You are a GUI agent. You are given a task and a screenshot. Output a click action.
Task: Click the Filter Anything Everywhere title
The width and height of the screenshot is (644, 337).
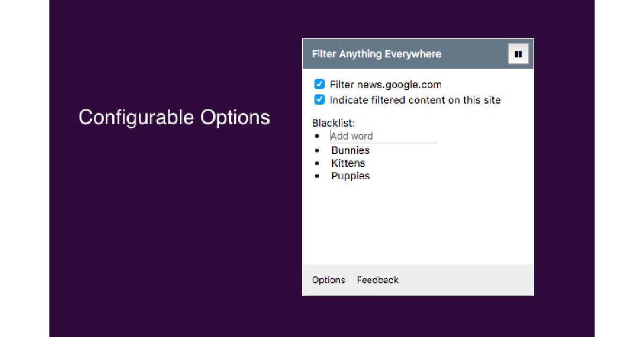coord(376,54)
